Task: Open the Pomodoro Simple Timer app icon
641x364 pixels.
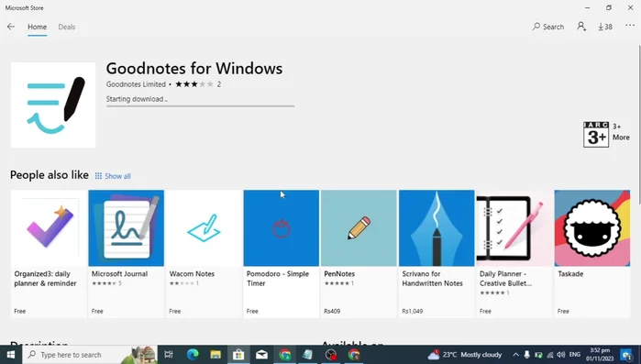Action: coord(282,228)
